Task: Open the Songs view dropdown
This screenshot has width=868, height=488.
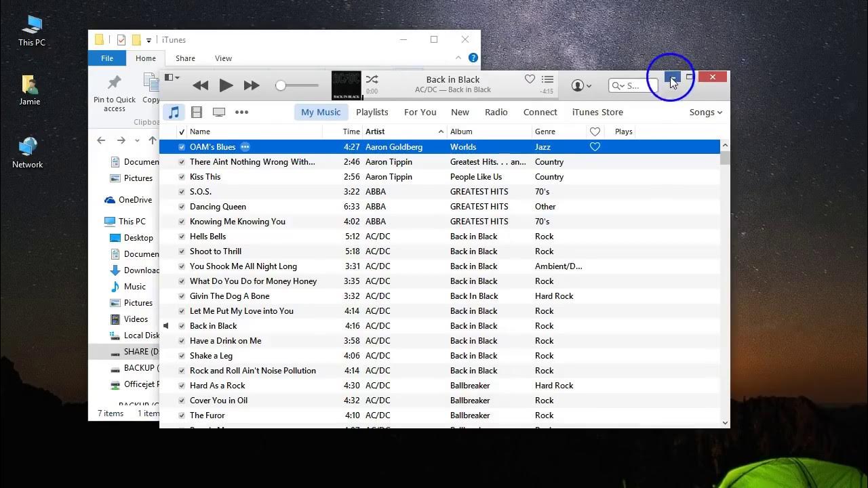Action: click(706, 112)
